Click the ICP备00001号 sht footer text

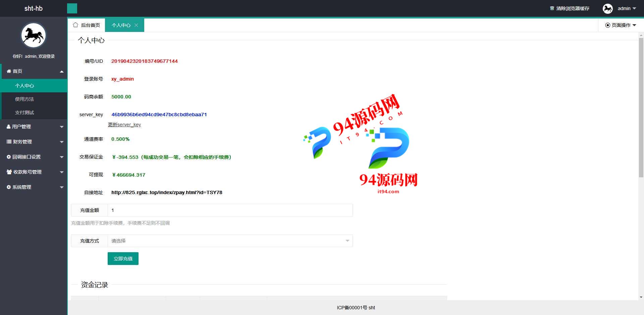(x=356, y=308)
